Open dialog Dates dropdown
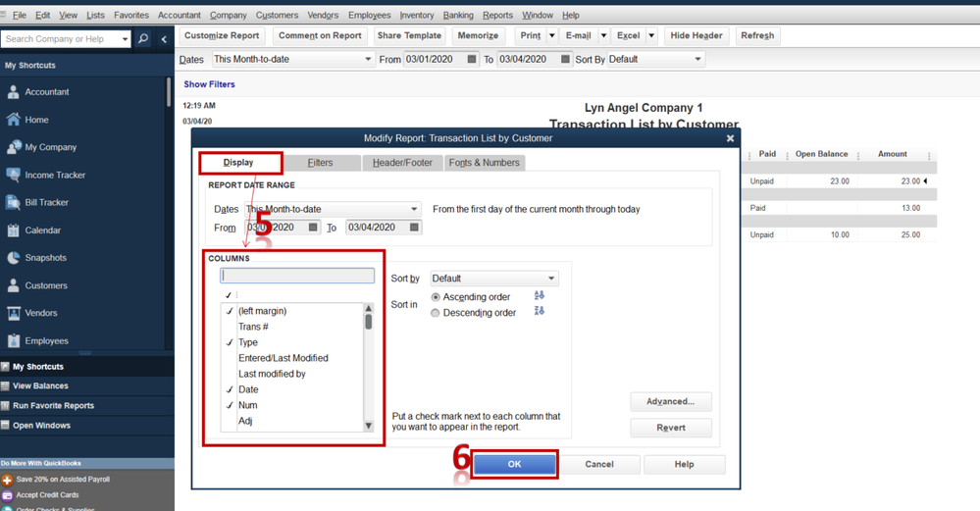This screenshot has width=980, height=511. point(414,209)
